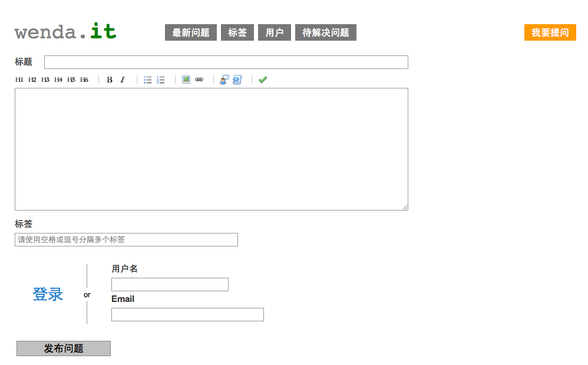This screenshot has width=588, height=365.
Task: Click inside the question body text area
Action: pyautogui.click(x=212, y=149)
